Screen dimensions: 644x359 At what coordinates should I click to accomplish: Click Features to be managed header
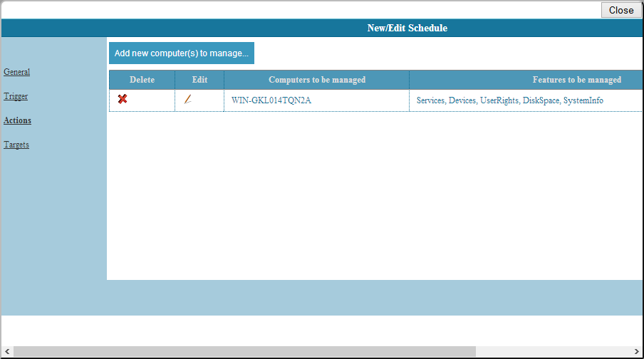pyautogui.click(x=526, y=80)
